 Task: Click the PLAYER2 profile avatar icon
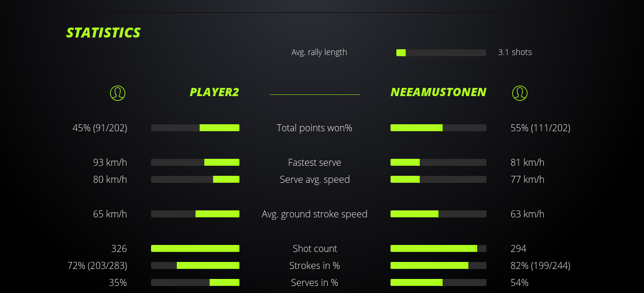[118, 93]
